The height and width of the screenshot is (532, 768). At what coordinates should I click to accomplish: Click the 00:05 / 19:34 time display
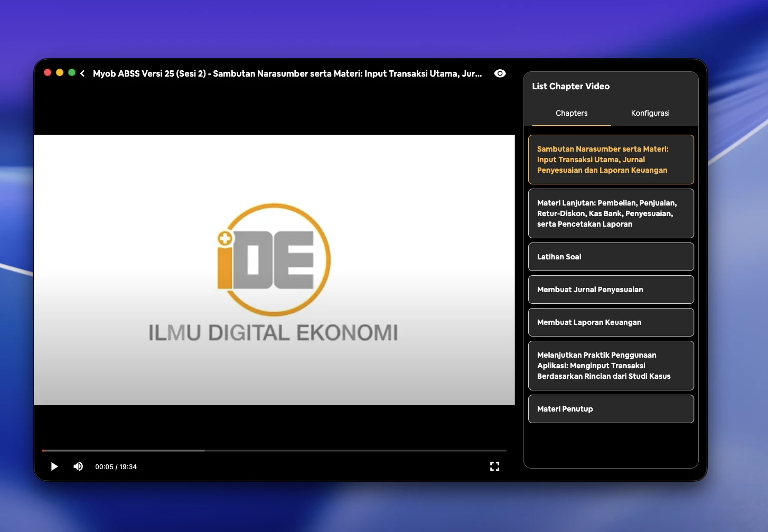click(116, 467)
